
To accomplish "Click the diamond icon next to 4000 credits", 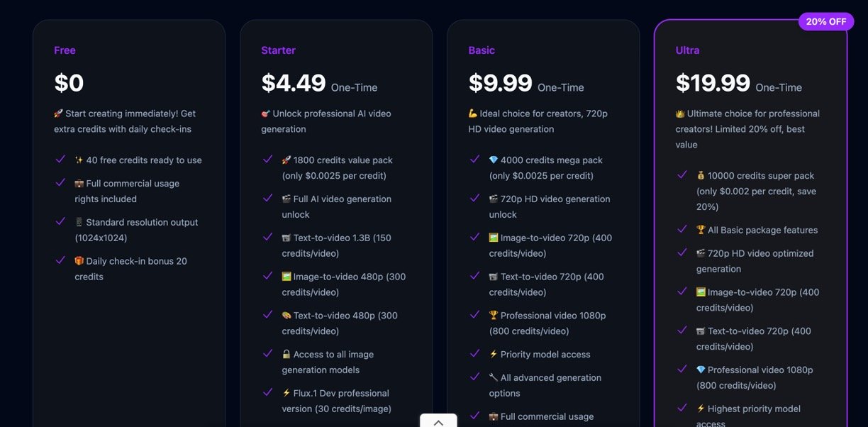I will pos(494,160).
